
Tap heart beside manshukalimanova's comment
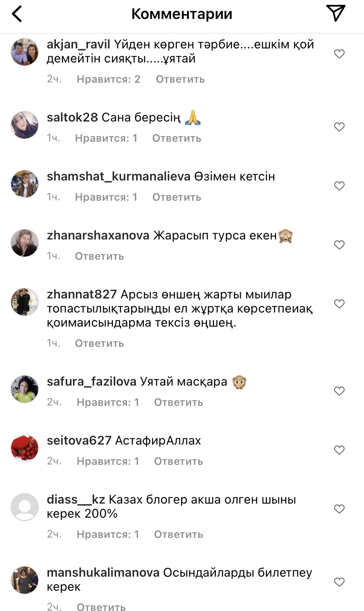[x=339, y=582]
